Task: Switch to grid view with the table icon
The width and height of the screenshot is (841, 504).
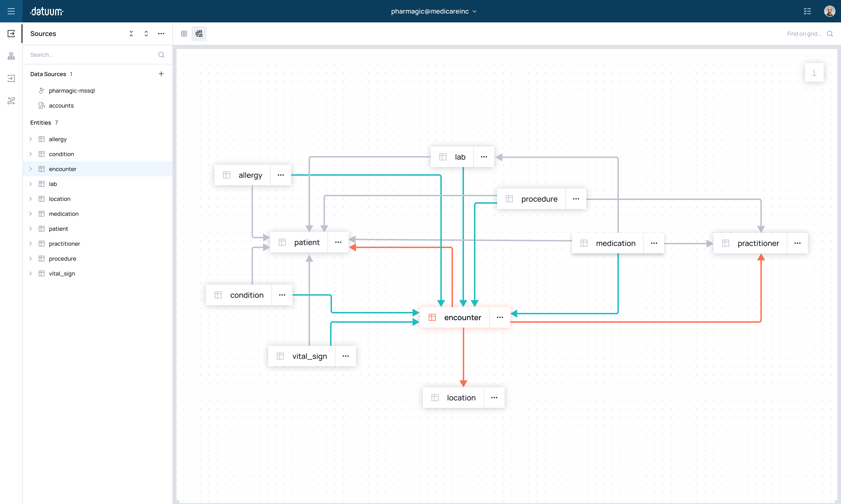Action: [184, 34]
